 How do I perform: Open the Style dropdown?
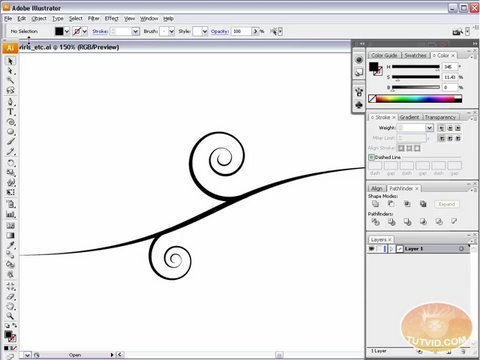click(x=204, y=31)
